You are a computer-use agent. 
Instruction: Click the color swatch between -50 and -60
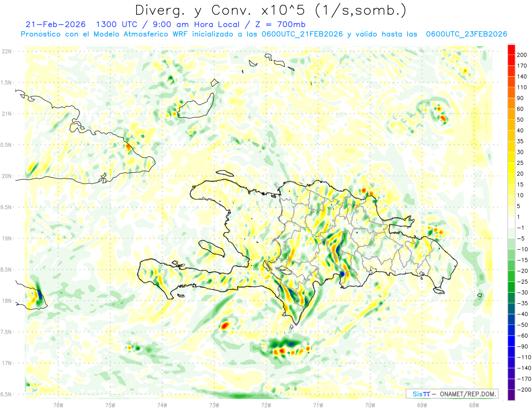[x=511, y=330]
